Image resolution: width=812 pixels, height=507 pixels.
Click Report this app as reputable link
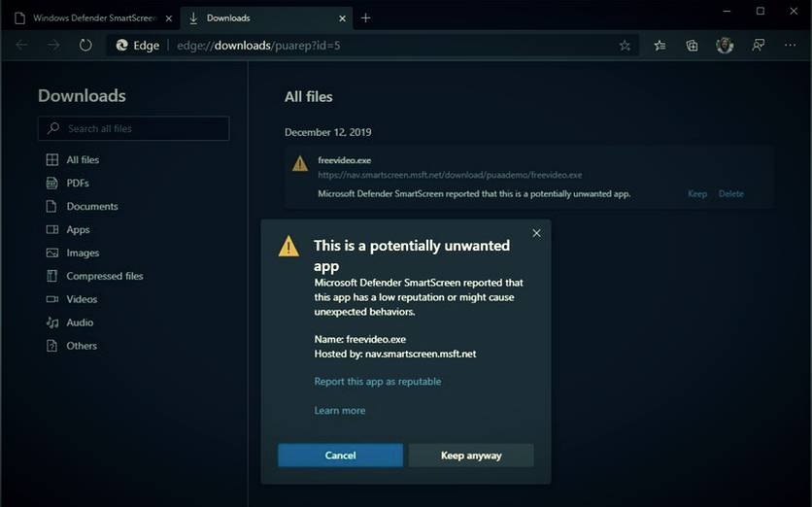point(377,382)
